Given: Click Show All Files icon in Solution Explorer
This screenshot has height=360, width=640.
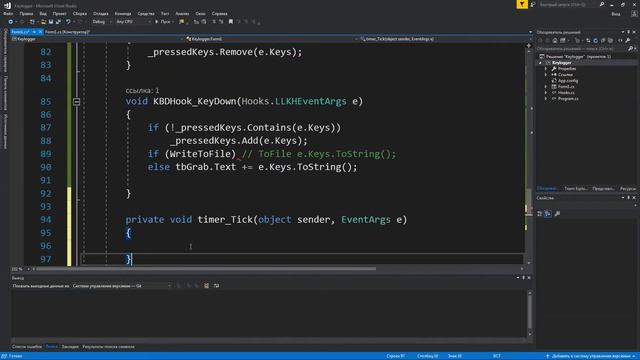Looking at the screenshot, I should (x=610, y=40).
